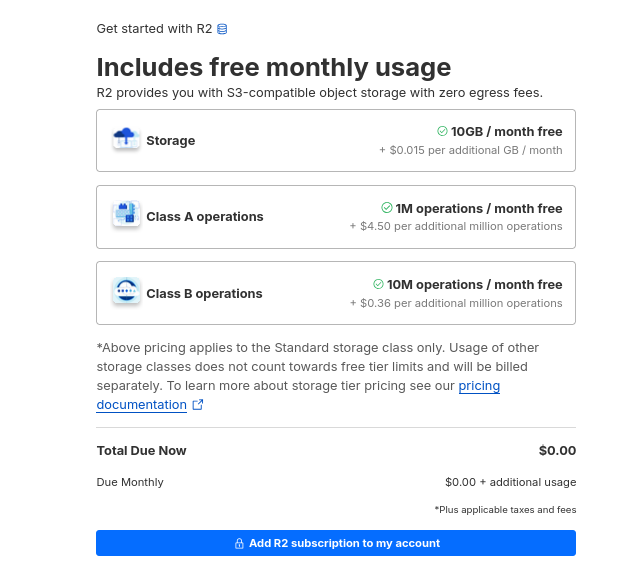Click "Get started with R2" text

[x=154, y=29]
